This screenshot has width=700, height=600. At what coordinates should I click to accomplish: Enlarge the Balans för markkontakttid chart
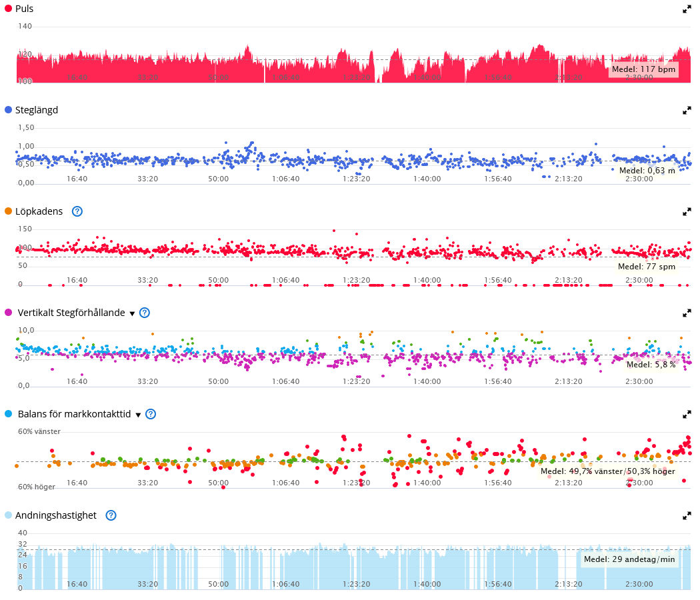[687, 415]
